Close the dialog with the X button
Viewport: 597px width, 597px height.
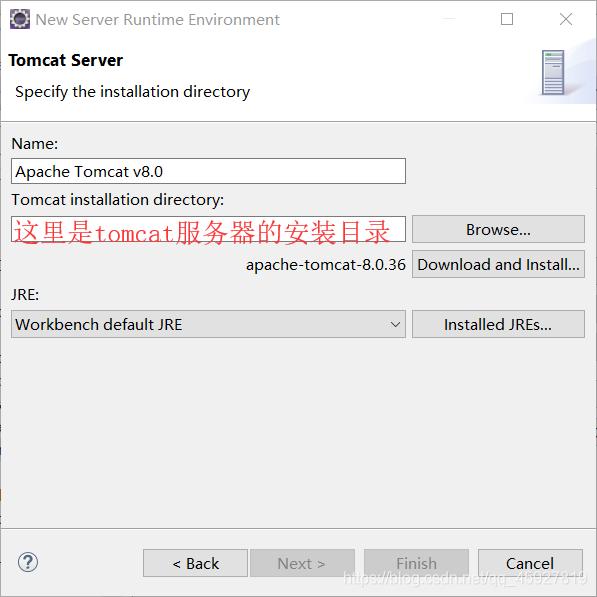point(566,19)
